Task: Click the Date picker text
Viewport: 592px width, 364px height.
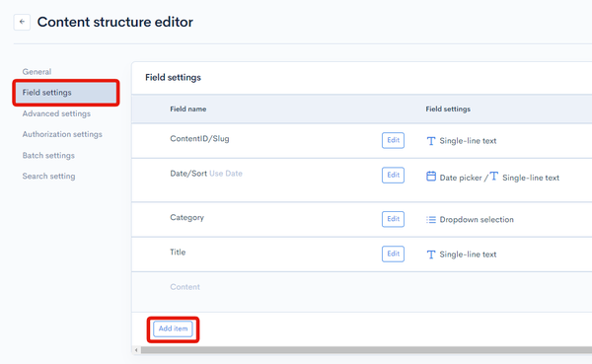Action: point(461,178)
